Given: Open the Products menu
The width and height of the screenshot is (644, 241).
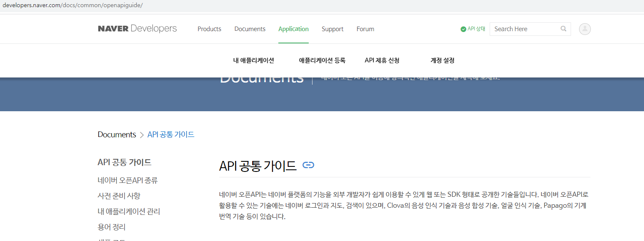Looking at the screenshot, I should click(x=209, y=29).
